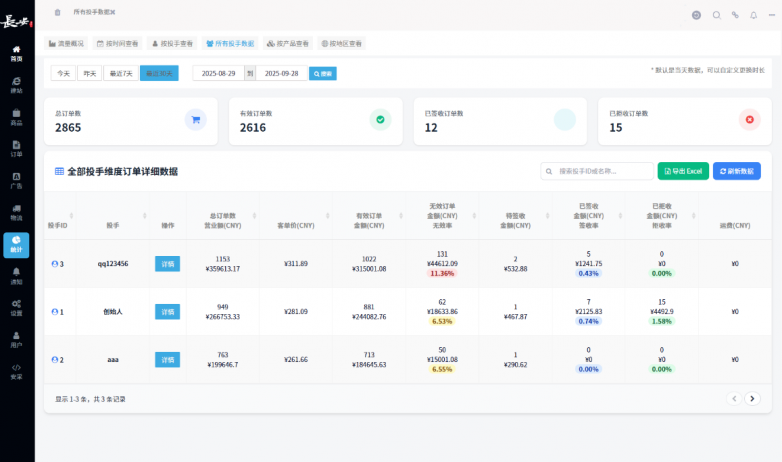Click the 搜索投手ID search input field
Screen dimensions: 782x462
pyautogui.click(x=597, y=171)
